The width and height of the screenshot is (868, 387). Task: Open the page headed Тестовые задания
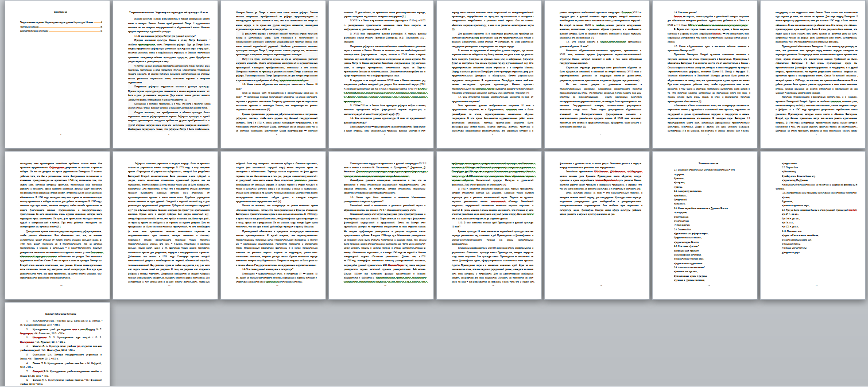point(705,225)
